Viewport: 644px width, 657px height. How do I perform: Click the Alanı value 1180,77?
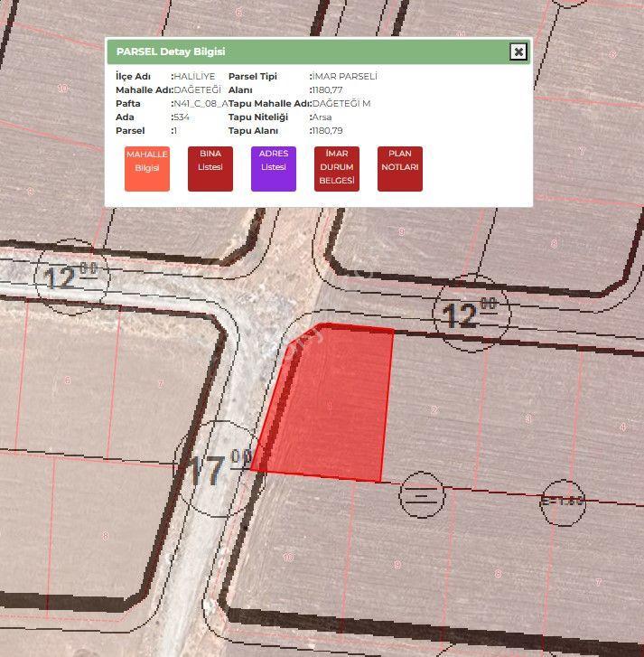tap(328, 90)
